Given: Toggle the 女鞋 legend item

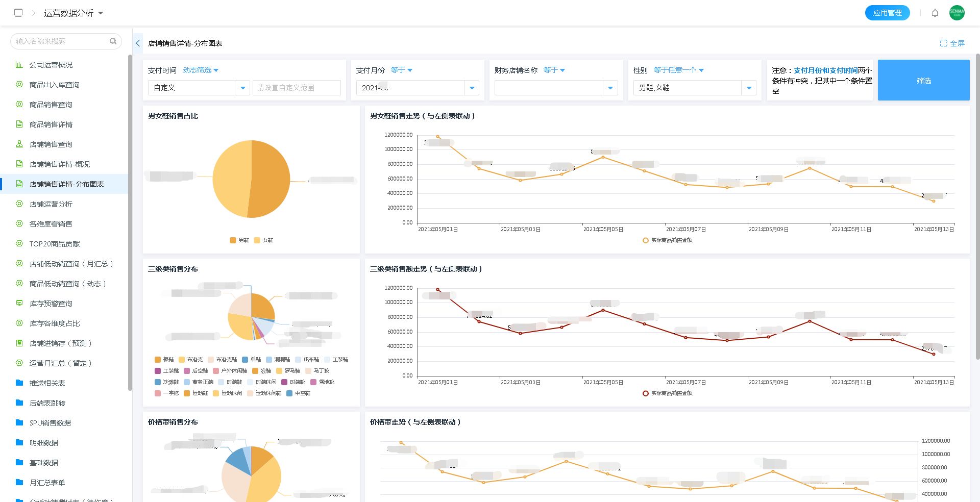Looking at the screenshot, I should pos(263,240).
